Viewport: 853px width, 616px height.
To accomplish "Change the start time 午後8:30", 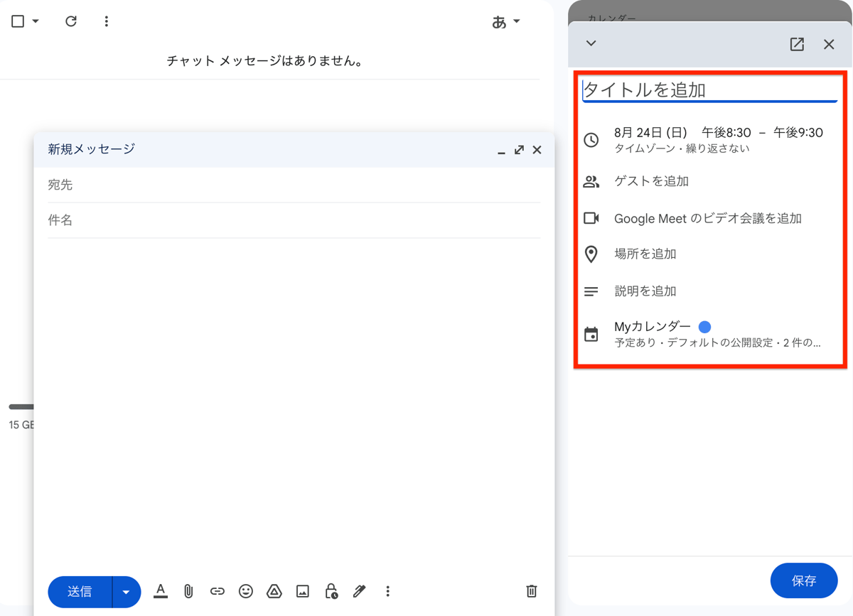I will click(x=726, y=132).
